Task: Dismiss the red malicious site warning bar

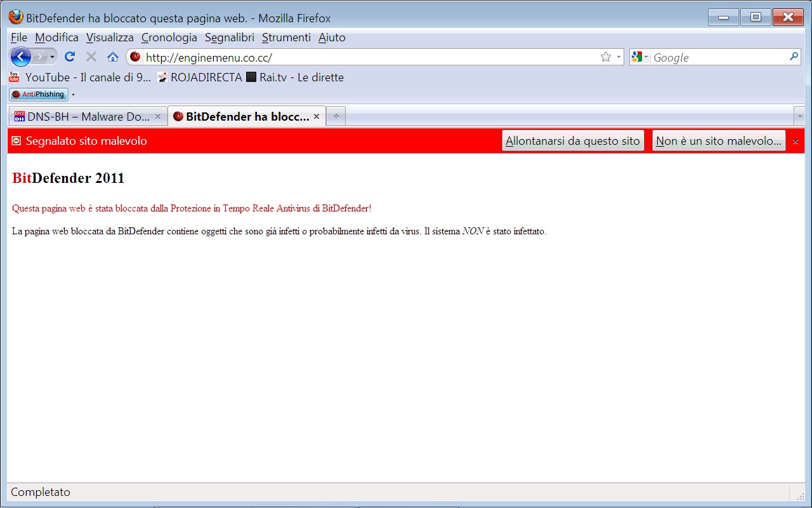Action: pos(796,142)
